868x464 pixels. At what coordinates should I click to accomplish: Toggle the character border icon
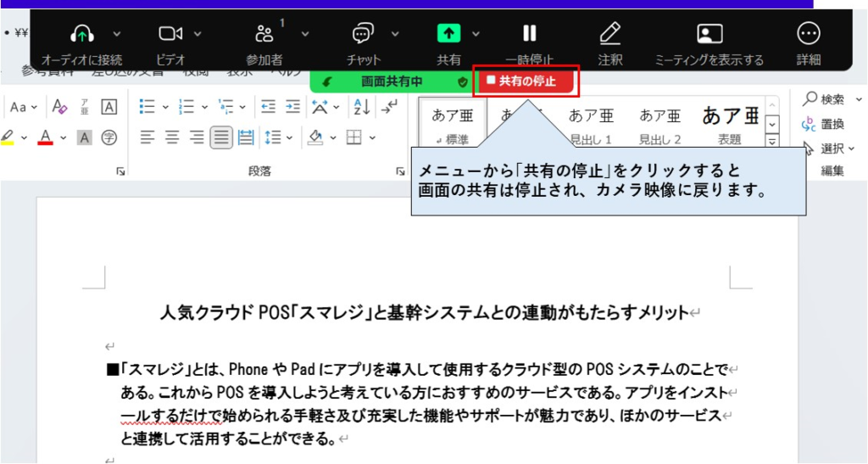(109, 106)
